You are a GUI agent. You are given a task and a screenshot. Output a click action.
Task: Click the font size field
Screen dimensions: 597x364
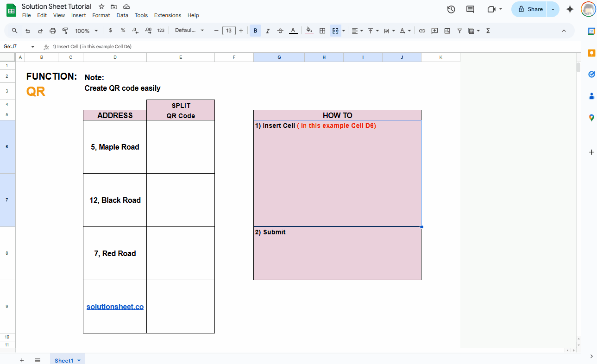pyautogui.click(x=229, y=31)
